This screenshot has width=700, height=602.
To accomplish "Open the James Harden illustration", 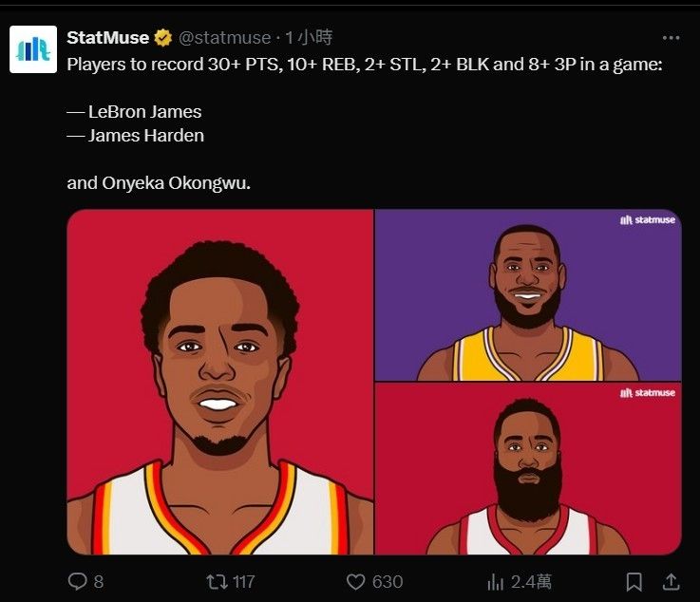I will [x=527, y=468].
